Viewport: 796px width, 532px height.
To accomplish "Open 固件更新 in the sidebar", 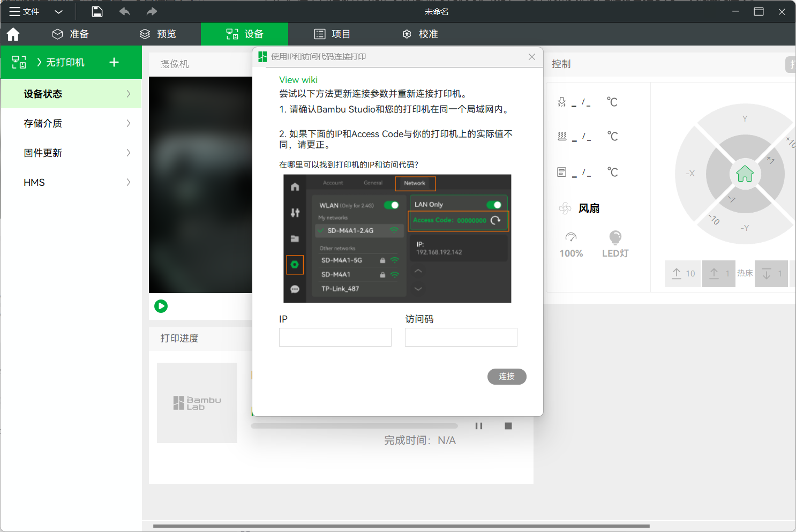I will 71,153.
